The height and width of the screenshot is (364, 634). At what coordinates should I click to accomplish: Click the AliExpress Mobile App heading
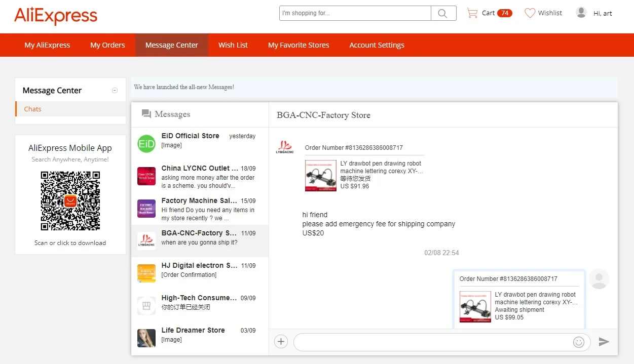click(70, 148)
